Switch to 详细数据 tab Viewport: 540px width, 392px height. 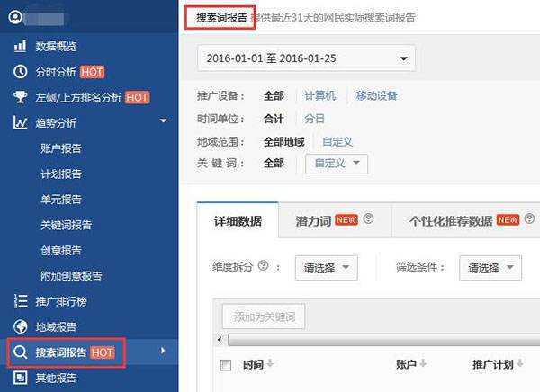coord(238,220)
